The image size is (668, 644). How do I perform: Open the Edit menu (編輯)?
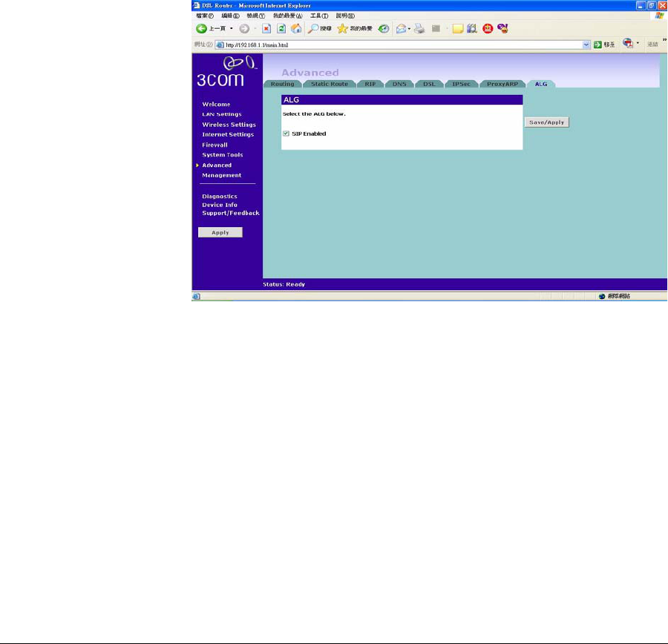tap(230, 16)
